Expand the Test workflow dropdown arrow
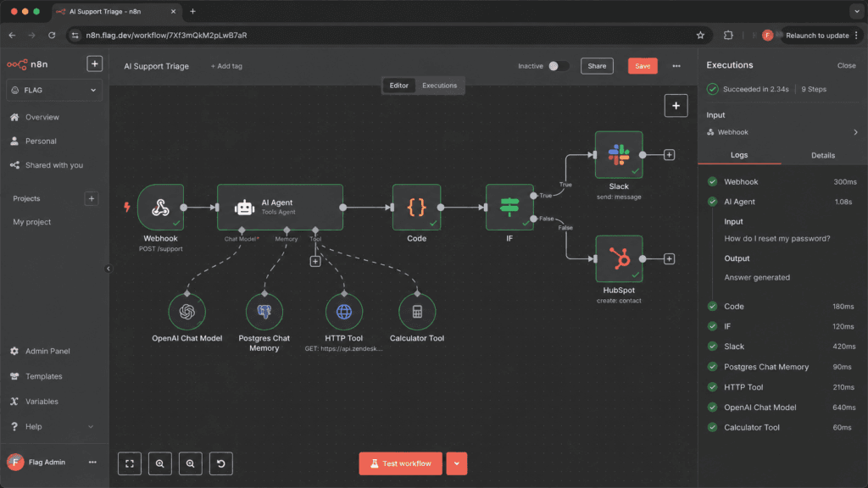This screenshot has width=868, height=488. click(x=457, y=463)
